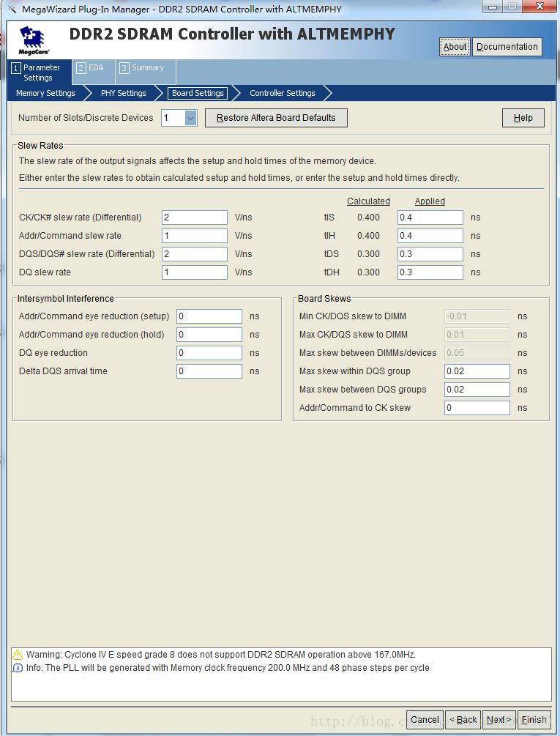The height and width of the screenshot is (736, 560).
Task: Click the Cyclone IV E warning message
Action: click(221, 654)
